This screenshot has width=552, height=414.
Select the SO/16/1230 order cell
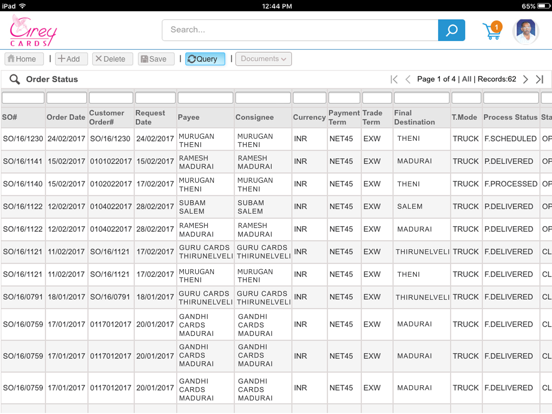[23, 139]
